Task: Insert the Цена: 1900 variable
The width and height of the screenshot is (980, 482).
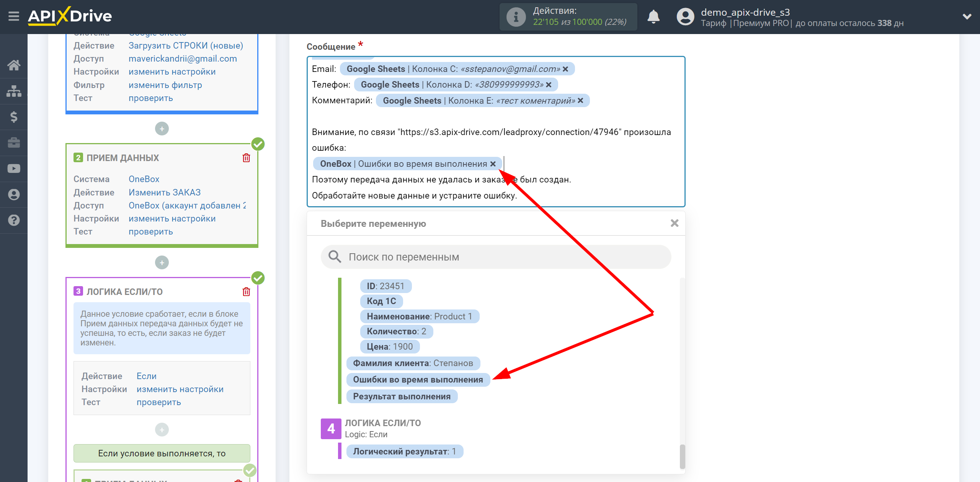Action: [390, 347]
